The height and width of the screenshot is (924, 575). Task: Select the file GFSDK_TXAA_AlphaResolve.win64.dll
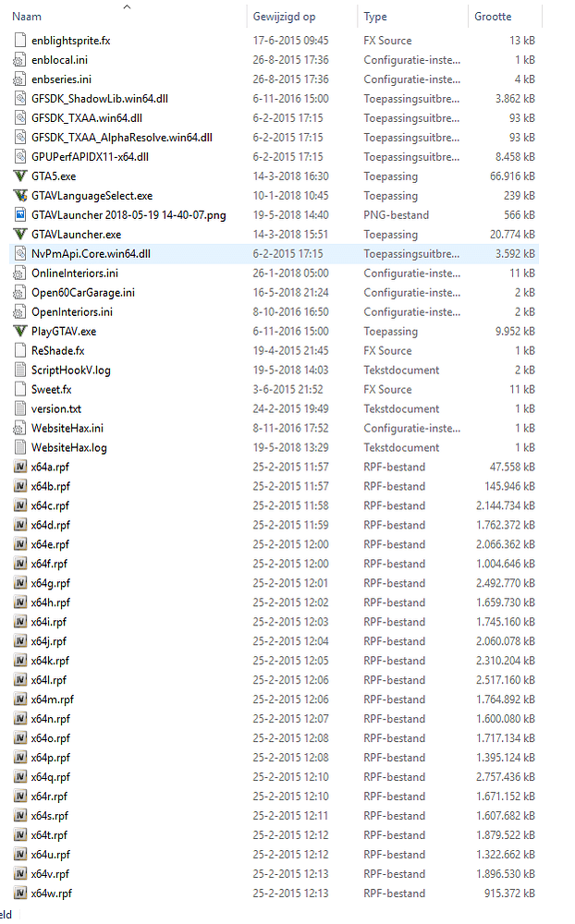(x=121, y=138)
